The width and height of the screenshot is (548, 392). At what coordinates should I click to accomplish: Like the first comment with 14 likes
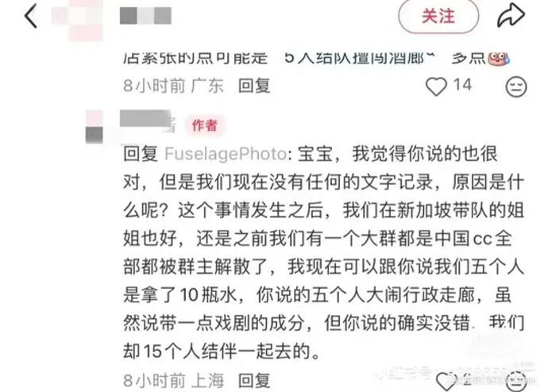click(x=436, y=86)
